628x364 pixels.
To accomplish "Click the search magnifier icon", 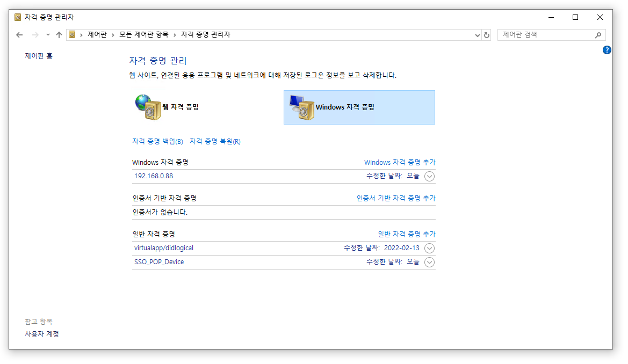I will point(598,35).
